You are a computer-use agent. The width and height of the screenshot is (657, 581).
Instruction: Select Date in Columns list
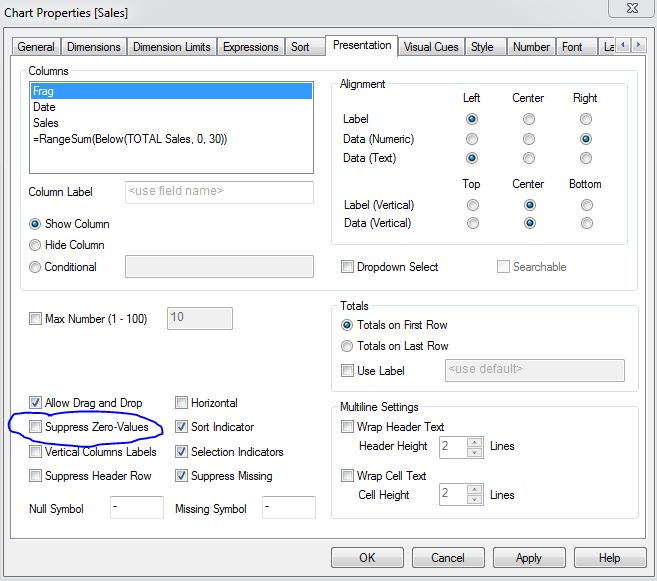(172, 107)
